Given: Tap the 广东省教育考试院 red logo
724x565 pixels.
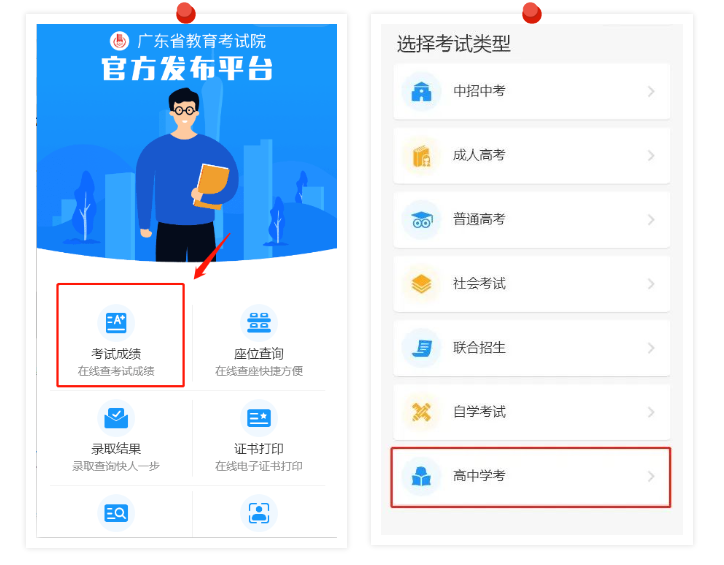Looking at the screenshot, I should [x=119, y=41].
